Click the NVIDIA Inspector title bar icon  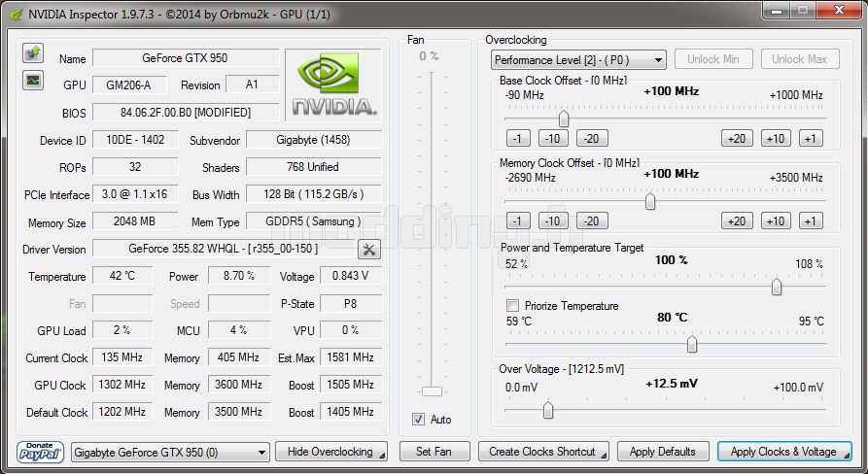point(17,15)
